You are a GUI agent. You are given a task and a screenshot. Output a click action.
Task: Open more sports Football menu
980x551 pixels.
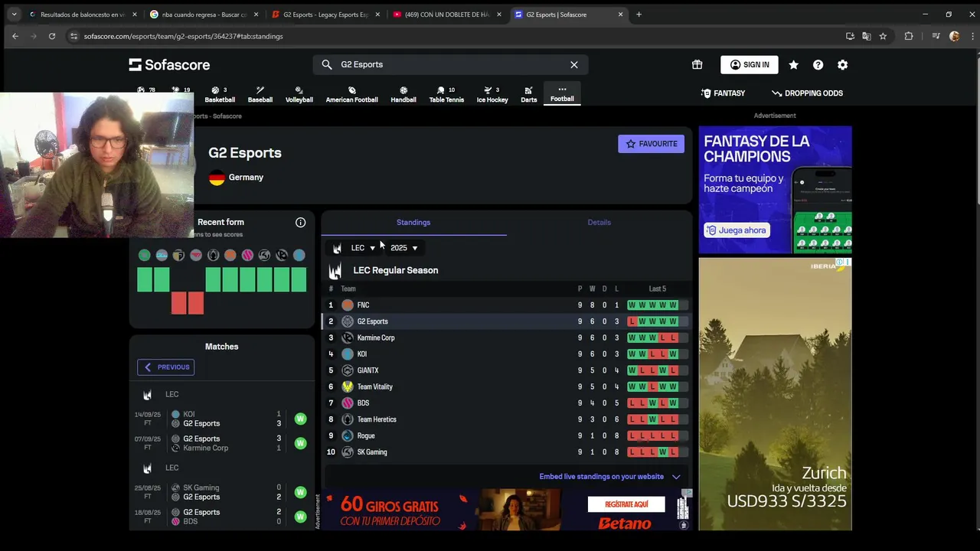(562, 94)
